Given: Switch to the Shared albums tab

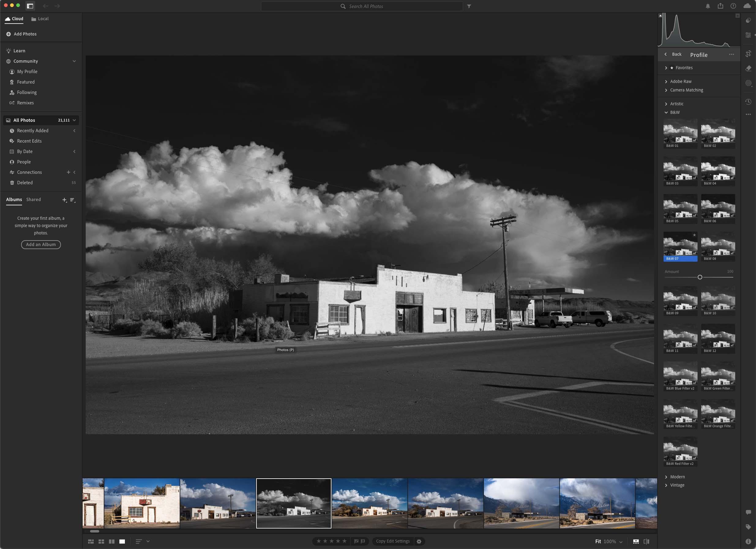Looking at the screenshot, I should click(x=33, y=199).
